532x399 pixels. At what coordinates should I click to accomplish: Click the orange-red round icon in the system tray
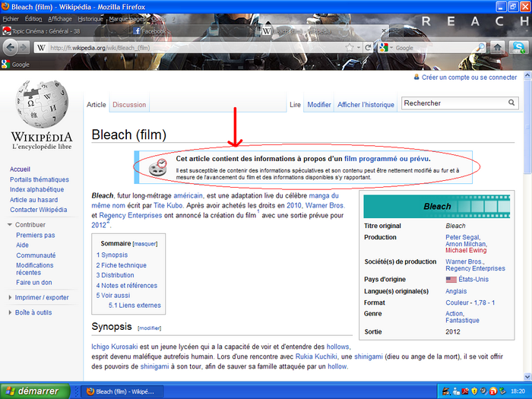coord(493,391)
